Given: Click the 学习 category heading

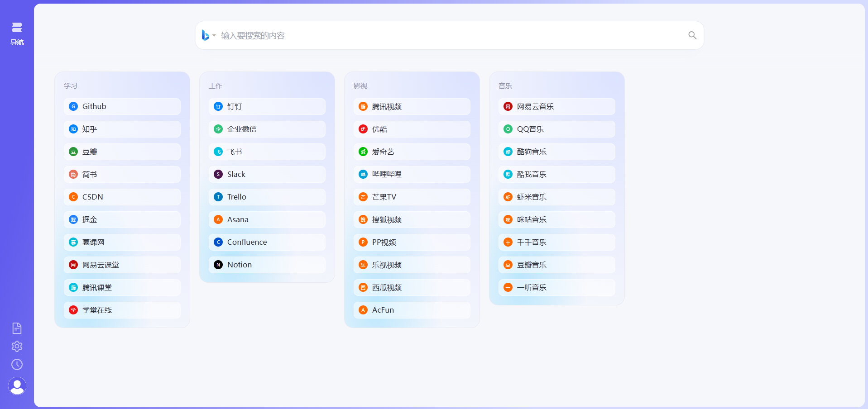Looking at the screenshot, I should 71,86.
